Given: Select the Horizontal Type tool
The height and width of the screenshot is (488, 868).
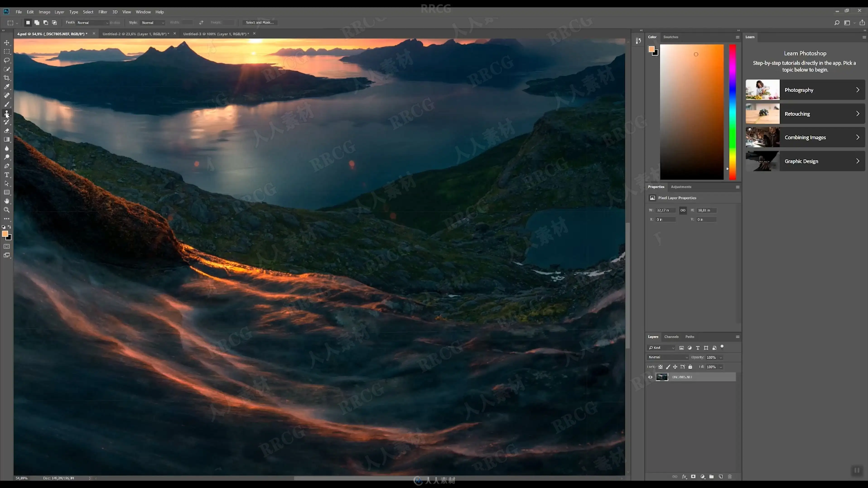Looking at the screenshot, I should point(7,175).
